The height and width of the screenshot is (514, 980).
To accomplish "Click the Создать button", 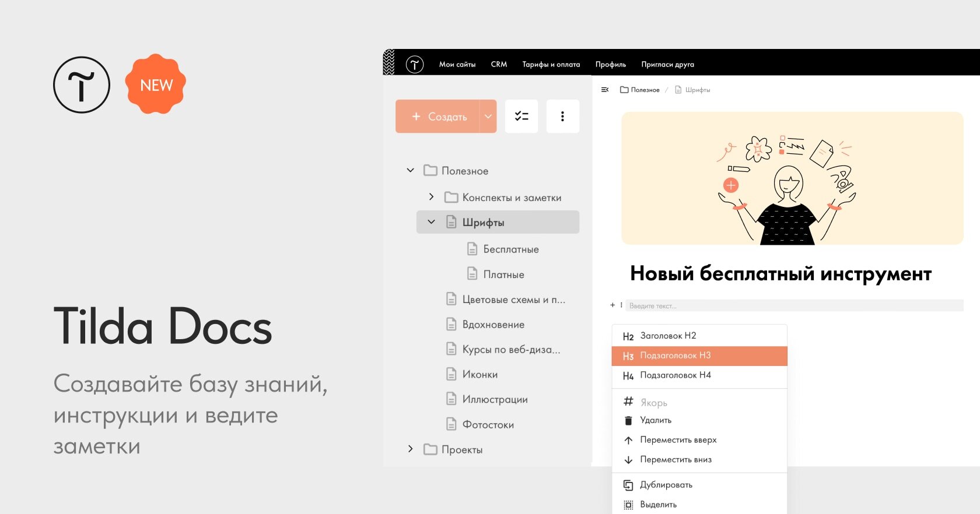I will tap(438, 117).
